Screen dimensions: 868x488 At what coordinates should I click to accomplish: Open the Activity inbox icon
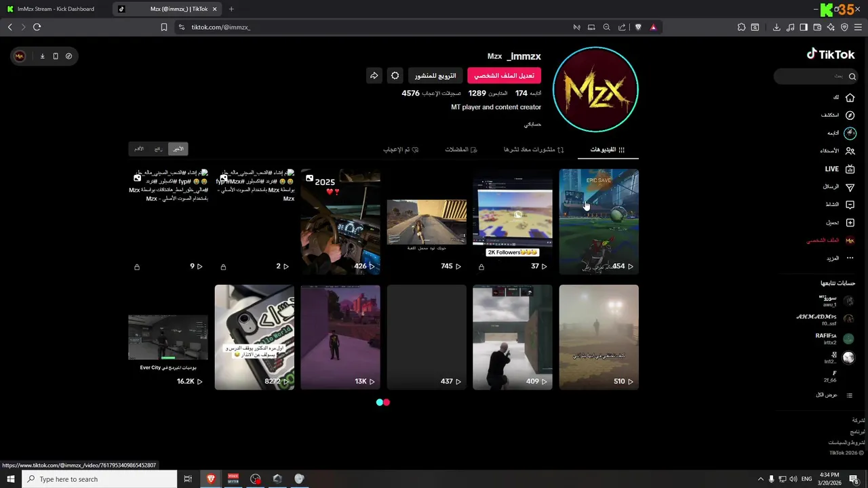tap(850, 204)
